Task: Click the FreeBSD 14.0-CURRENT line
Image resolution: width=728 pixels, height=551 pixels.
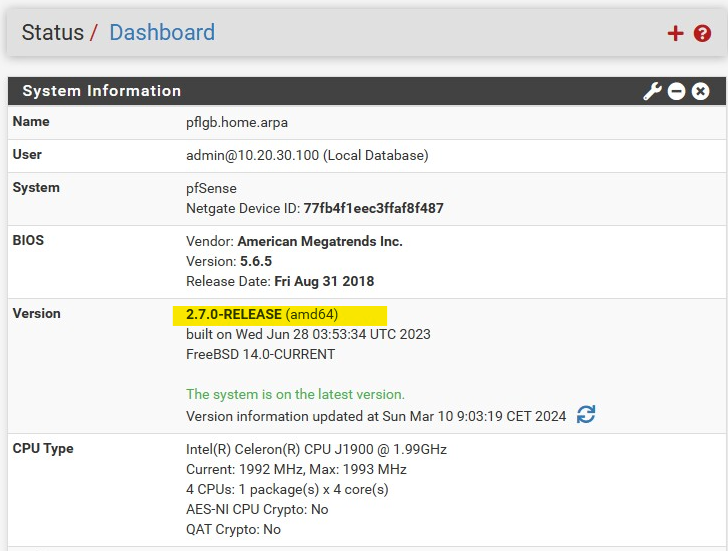Action: pos(260,354)
